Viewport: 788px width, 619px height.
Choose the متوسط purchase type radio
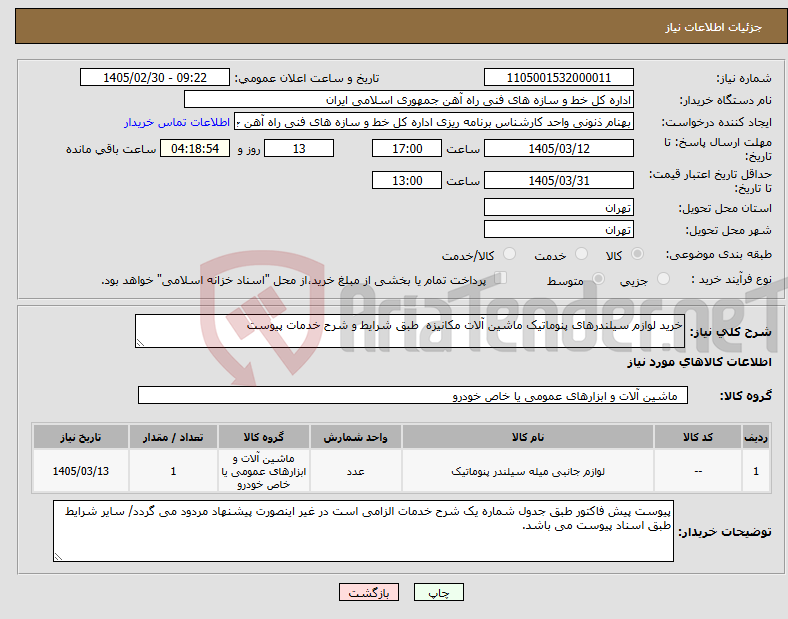point(598,278)
